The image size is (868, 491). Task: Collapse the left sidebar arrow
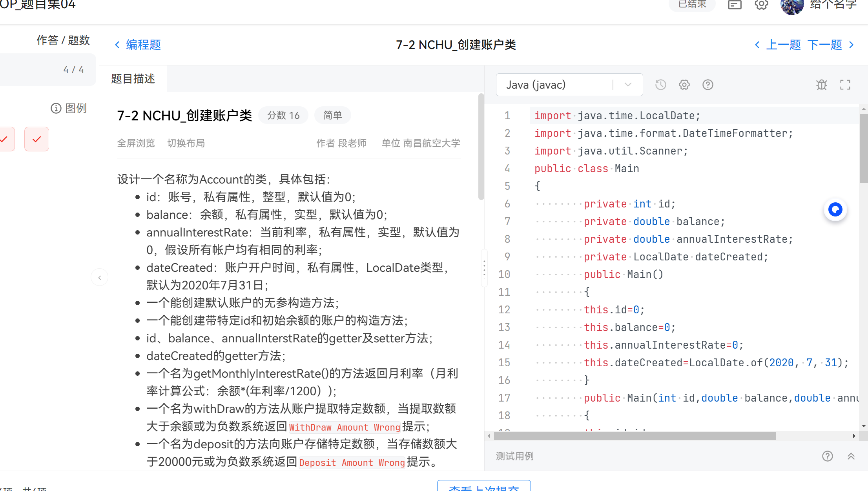click(x=100, y=278)
